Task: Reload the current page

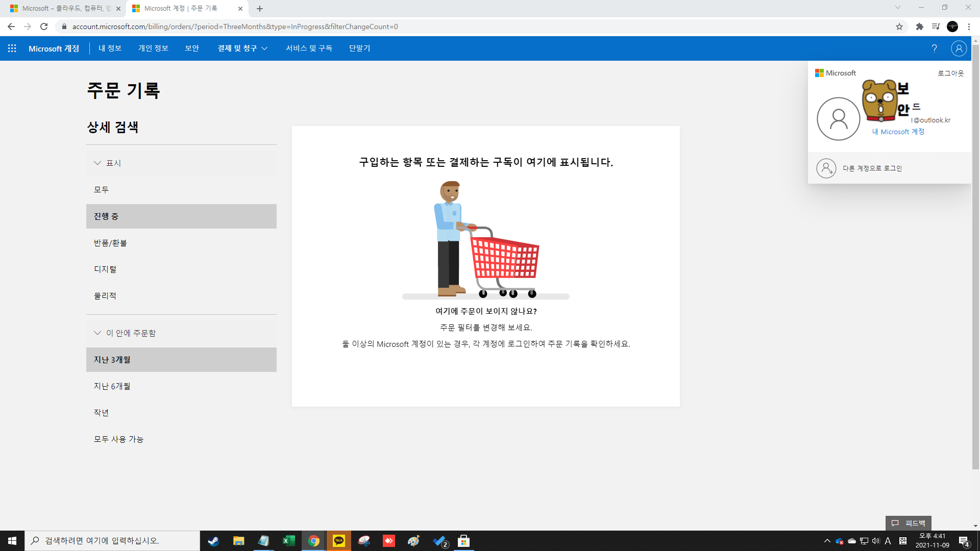Action: coord(44,27)
